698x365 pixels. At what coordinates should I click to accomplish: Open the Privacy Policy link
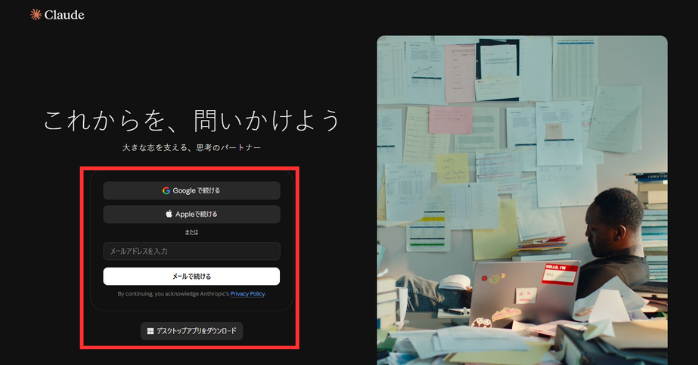(248, 294)
